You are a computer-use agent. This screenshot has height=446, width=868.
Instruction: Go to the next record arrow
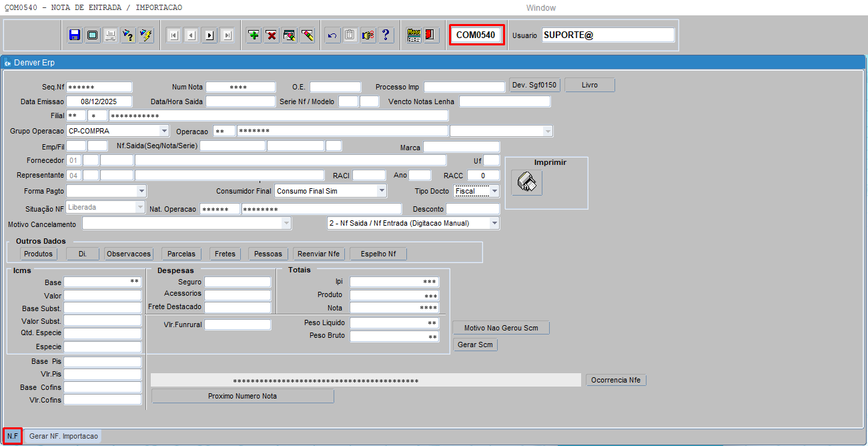click(x=209, y=35)
